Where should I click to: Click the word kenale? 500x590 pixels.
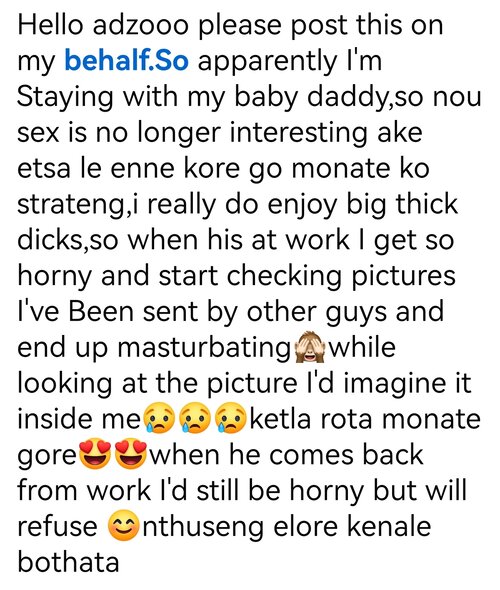tap(389, 526)
